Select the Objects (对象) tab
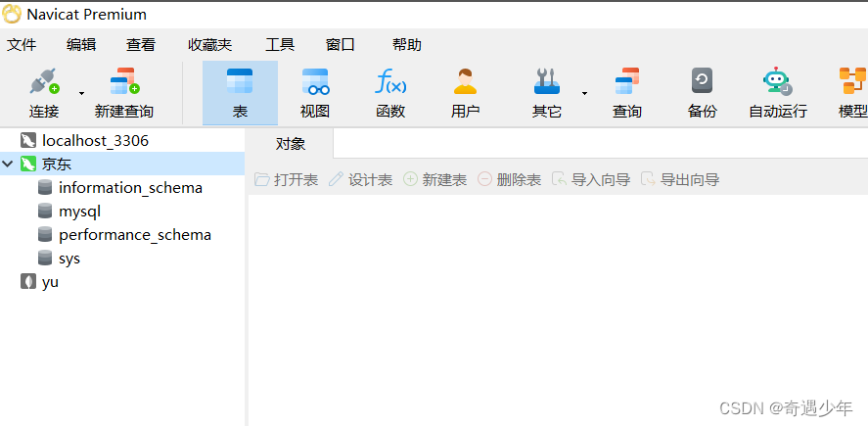Screen dimensions: 868x426 pos(291,144)
